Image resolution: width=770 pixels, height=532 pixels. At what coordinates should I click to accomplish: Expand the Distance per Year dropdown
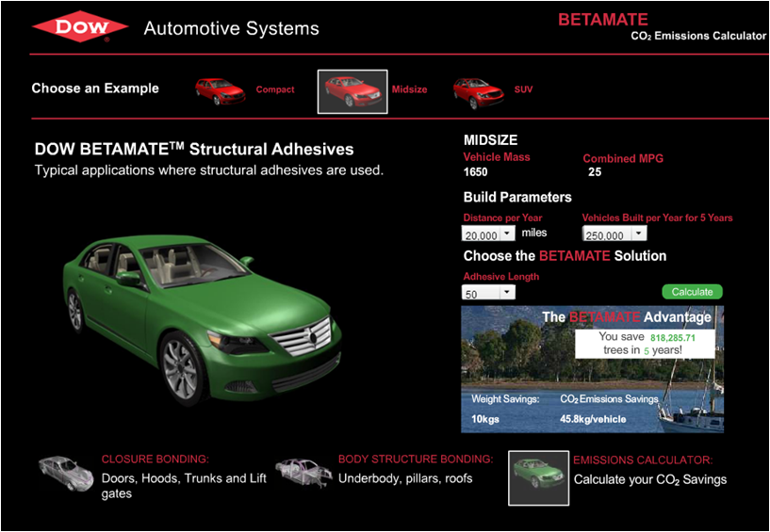507,234
